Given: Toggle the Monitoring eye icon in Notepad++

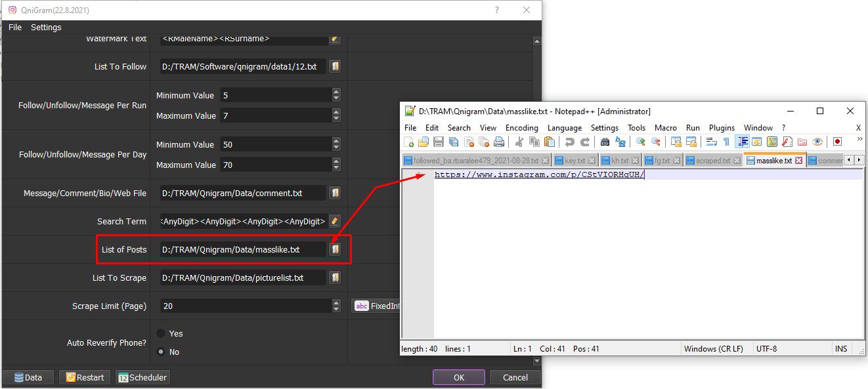Looking at the screenshot, I should click(817, 142).
